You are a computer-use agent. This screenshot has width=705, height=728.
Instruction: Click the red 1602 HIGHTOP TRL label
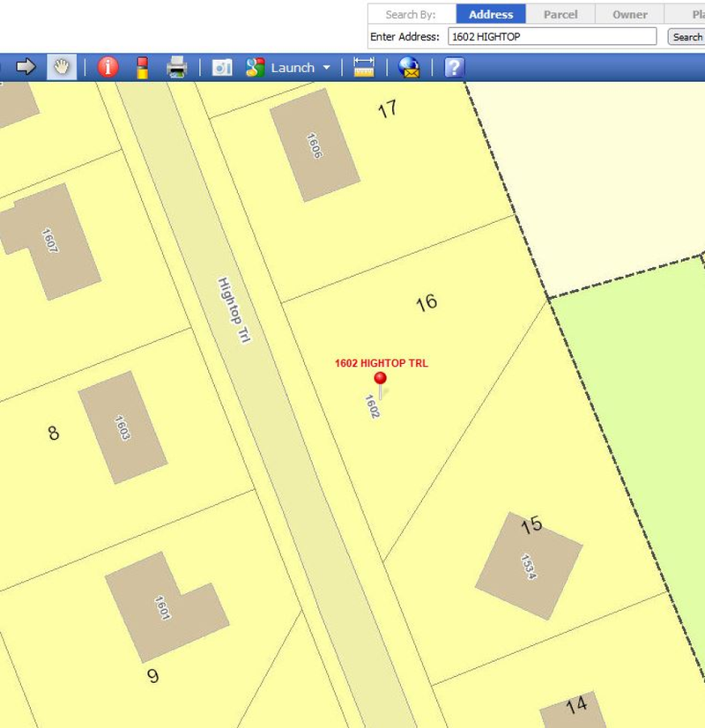[x=381, y=363]
